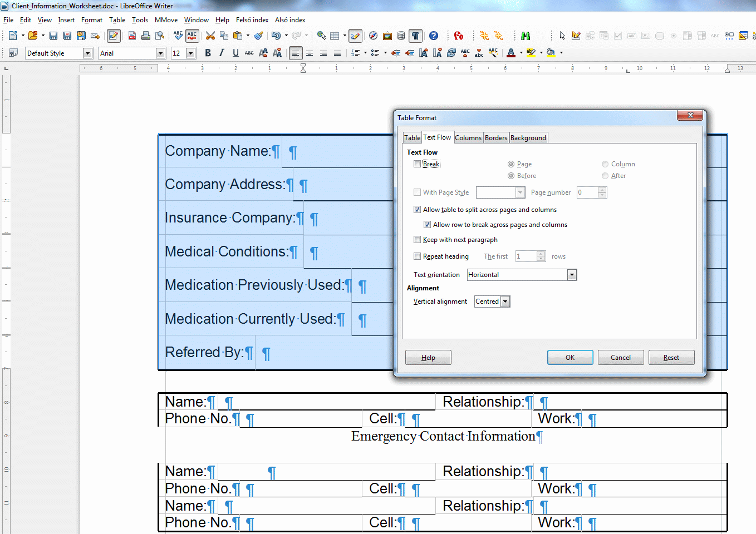Open the font size dropdown

coord(190,53)
